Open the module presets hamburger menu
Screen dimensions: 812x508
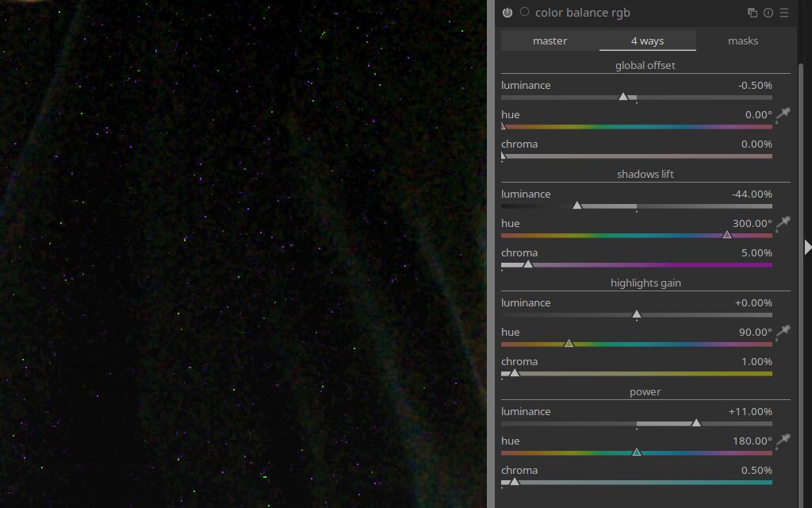point(784,13)
